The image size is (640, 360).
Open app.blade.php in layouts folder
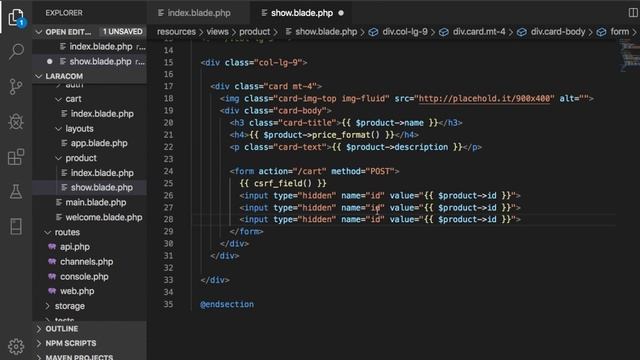click(x=89, y=143)
